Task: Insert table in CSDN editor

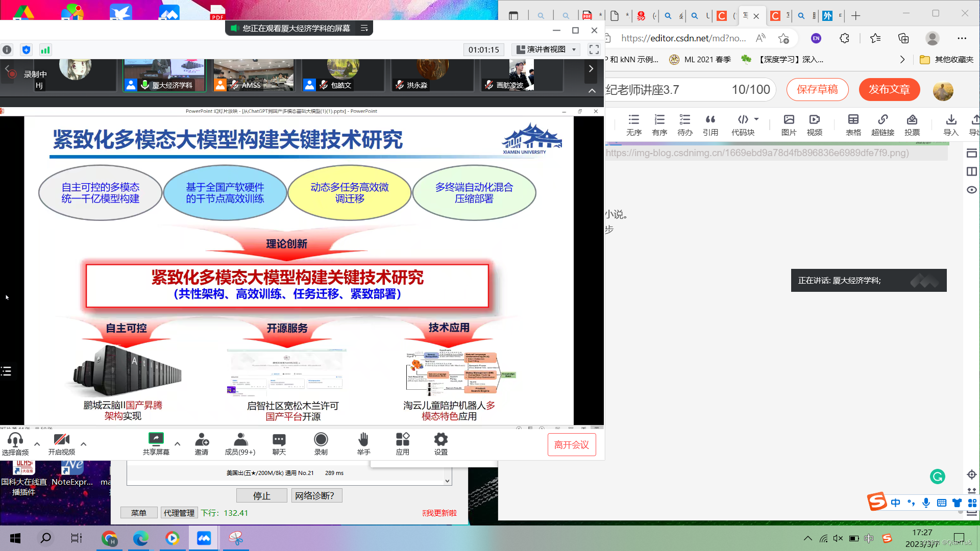Action: tap(853, 125)
